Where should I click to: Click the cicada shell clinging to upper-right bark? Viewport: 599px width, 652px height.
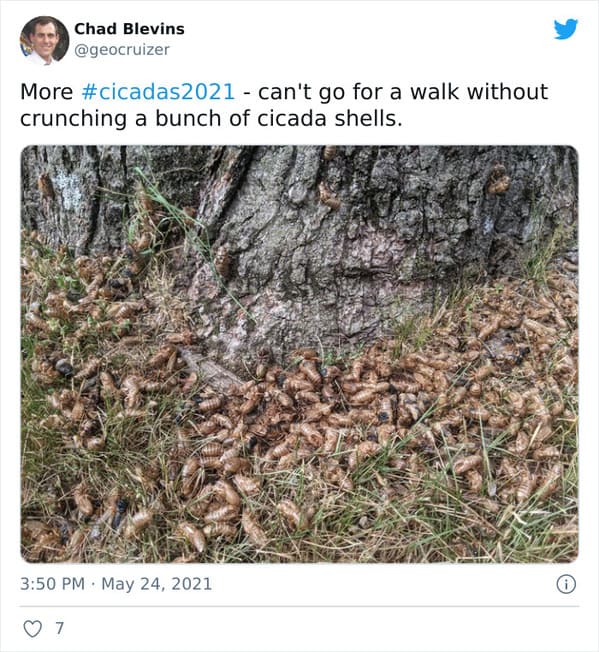[x=498, y=180]
